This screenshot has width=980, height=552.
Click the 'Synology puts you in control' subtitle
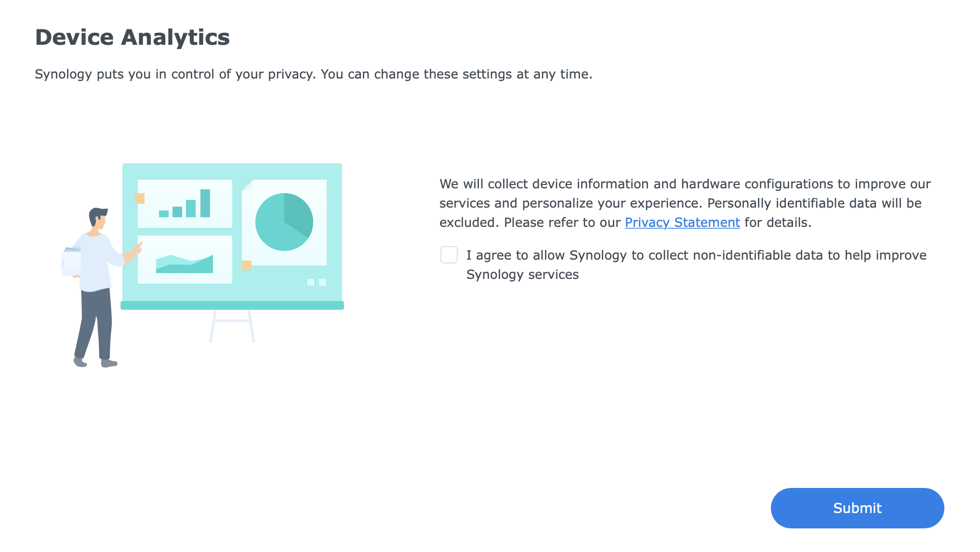pos(314,74)
